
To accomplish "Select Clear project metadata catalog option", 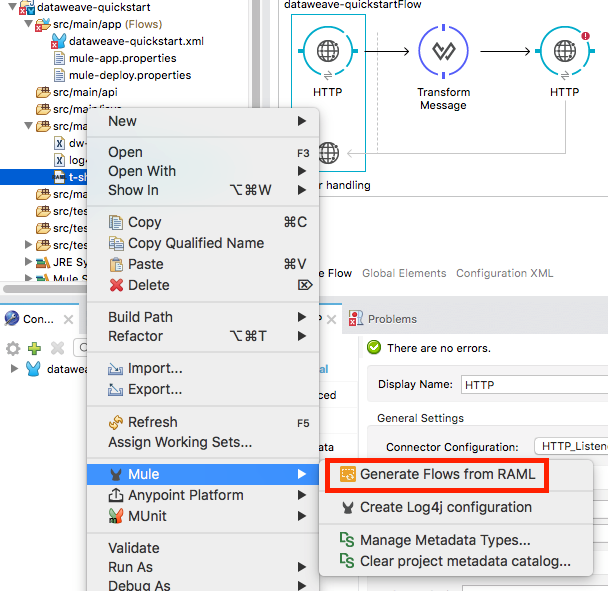I will coord(465,561).
